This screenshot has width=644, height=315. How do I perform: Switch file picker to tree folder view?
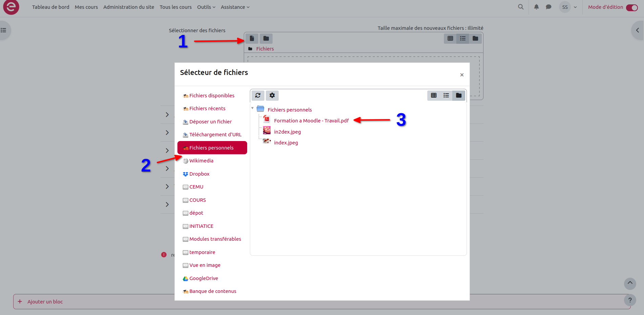click(x=458, y=96)
